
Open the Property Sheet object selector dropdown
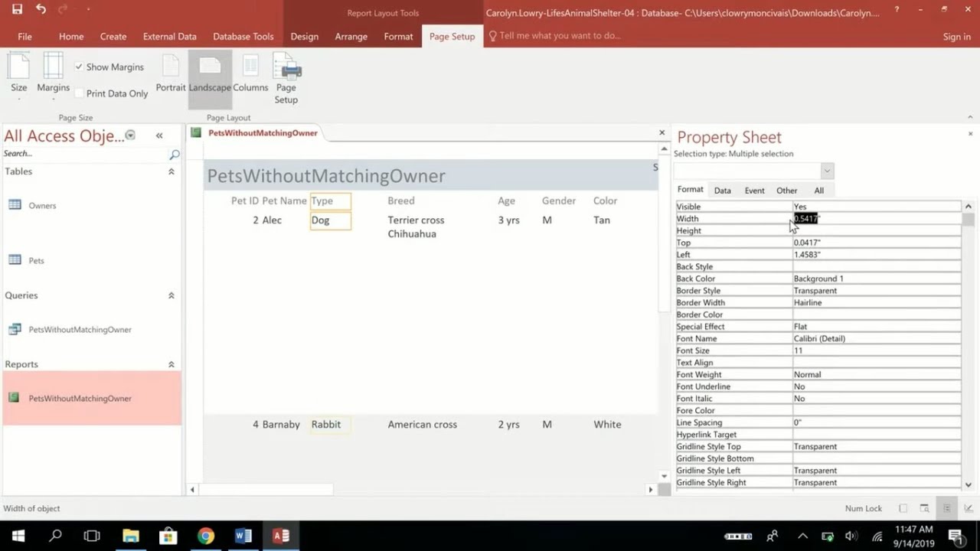click(827, 171)
